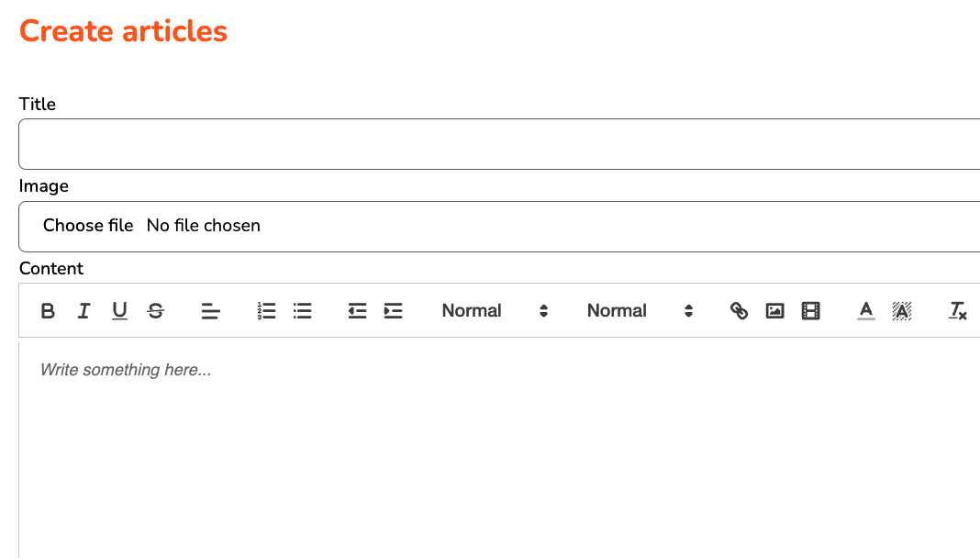Open the first Normal dropdown
Screen dimensions: 980x558
click(495, 310)
